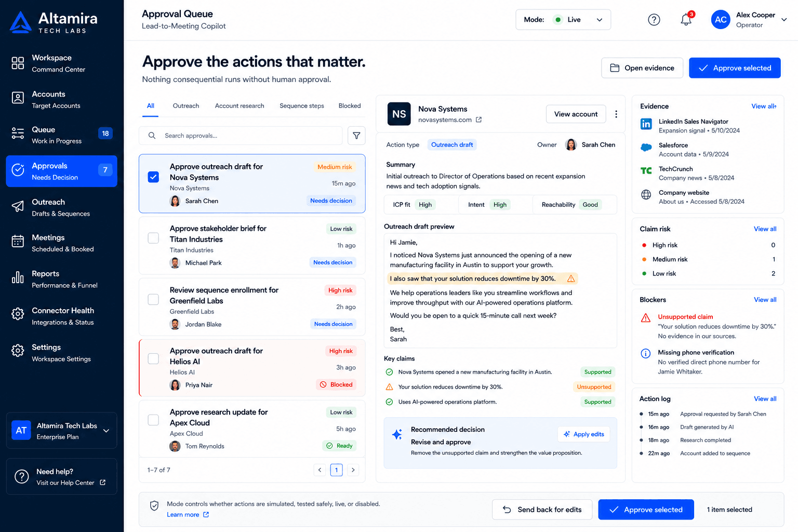The width and height of the screenshot is (798, 532).
Task: Click the AC user avatar
Action: point(721,20)
